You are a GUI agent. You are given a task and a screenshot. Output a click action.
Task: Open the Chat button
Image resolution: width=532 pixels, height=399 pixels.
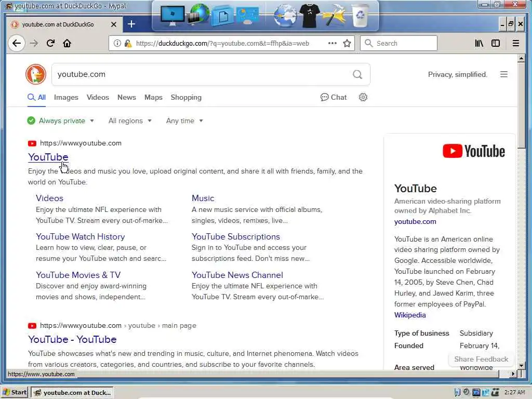point(334,97)
